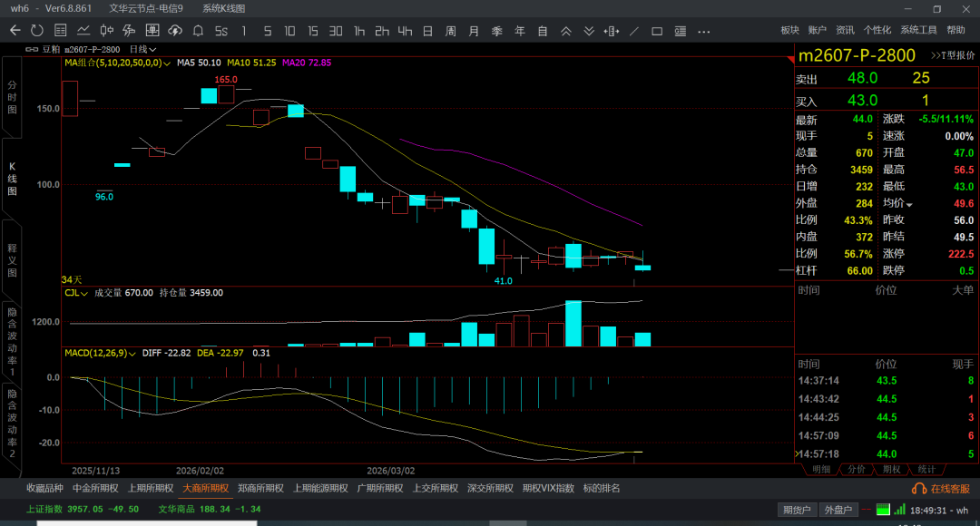Click the back arrow in the toolbar
The image size is (980, 526).
[x=15, y=31]
